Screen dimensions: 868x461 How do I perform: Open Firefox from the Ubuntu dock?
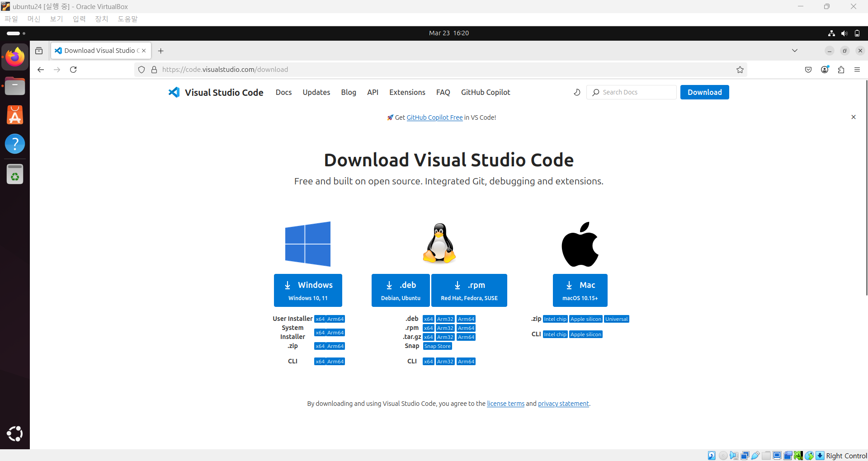(x=15, y=57)
